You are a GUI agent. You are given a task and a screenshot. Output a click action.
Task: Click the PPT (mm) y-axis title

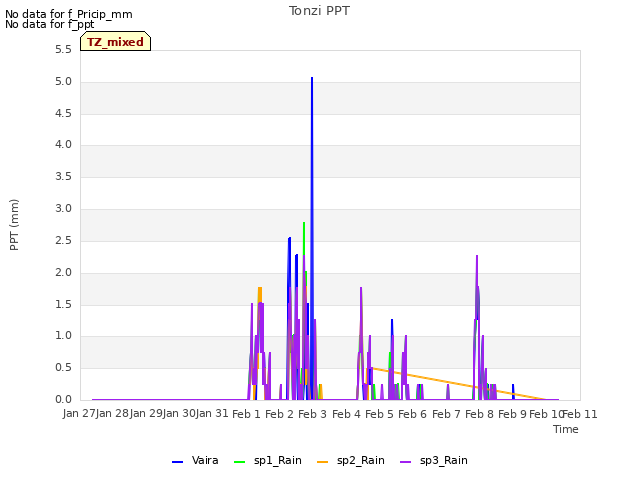click(14, 224)
